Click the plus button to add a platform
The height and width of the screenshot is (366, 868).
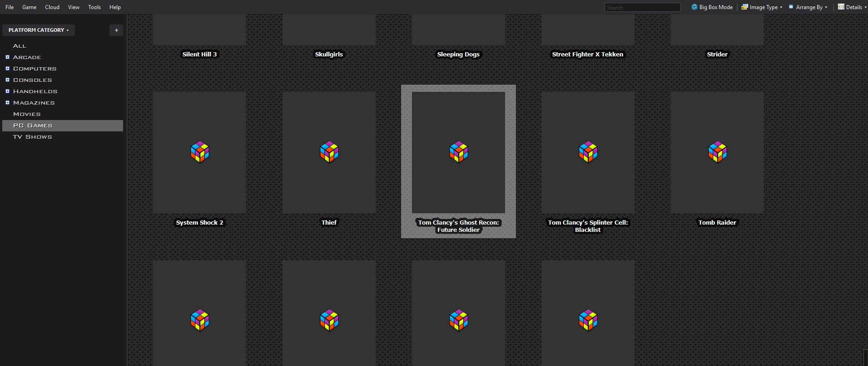click(x=116, y=30)
